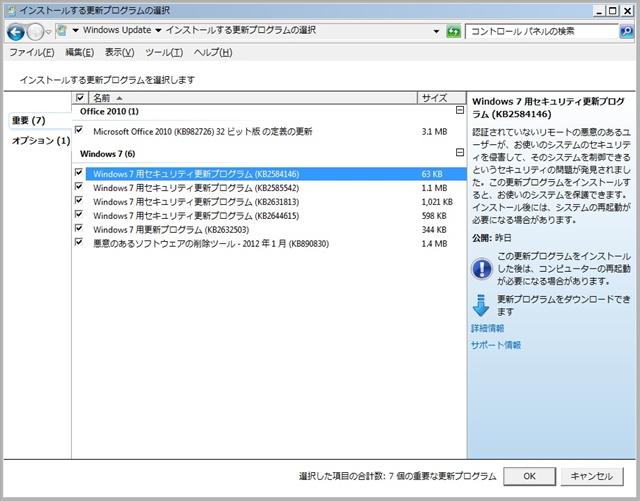Uncheck the KB2632503 update checkbox
This screenshot has height=501, width=640.
pos(79,228)
